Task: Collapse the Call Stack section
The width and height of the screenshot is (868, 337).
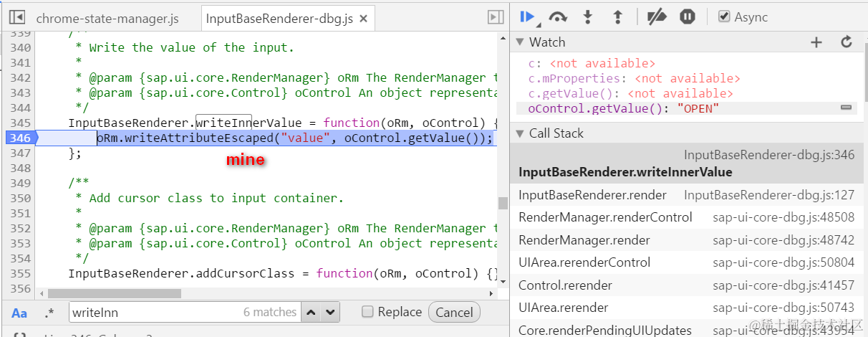Action: [520, 133]
